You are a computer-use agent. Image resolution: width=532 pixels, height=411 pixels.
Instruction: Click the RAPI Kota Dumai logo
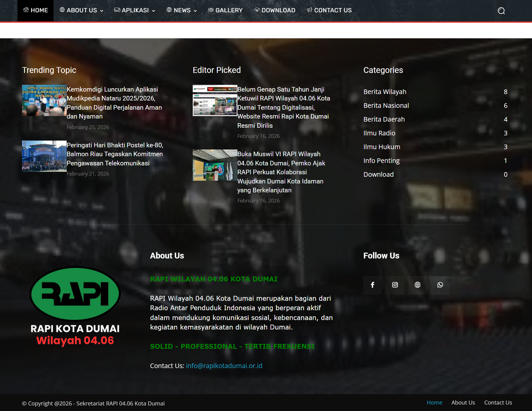[x=75, y=306]
